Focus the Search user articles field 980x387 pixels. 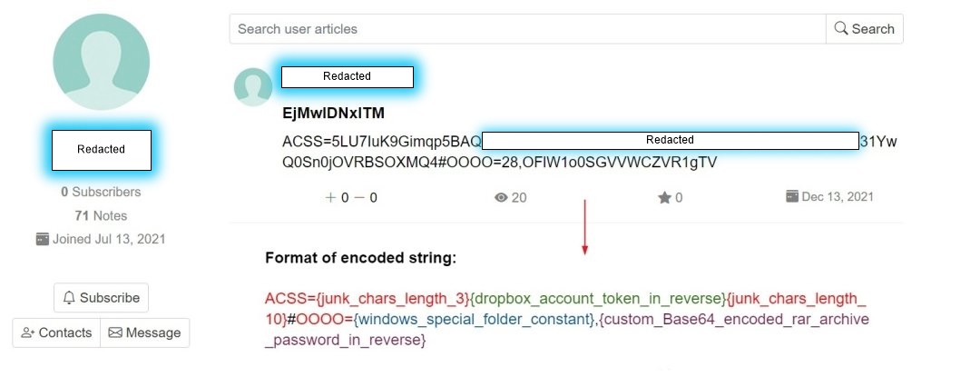click(x=527, y=29)
